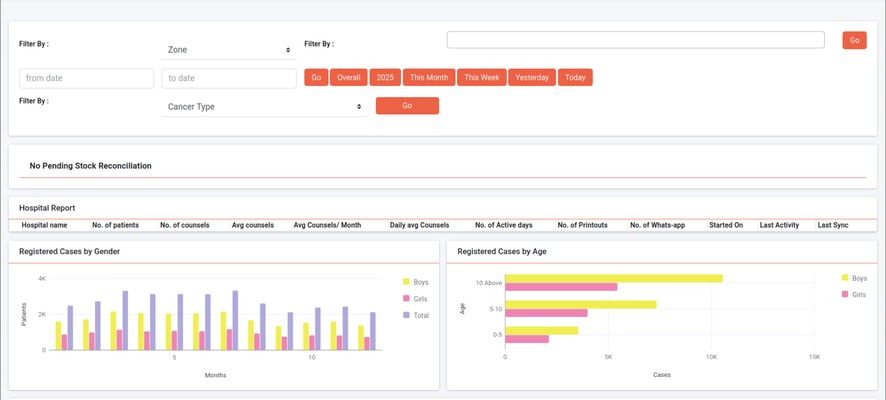
Task: Click the from date field
Action: (x=87, y=78)
